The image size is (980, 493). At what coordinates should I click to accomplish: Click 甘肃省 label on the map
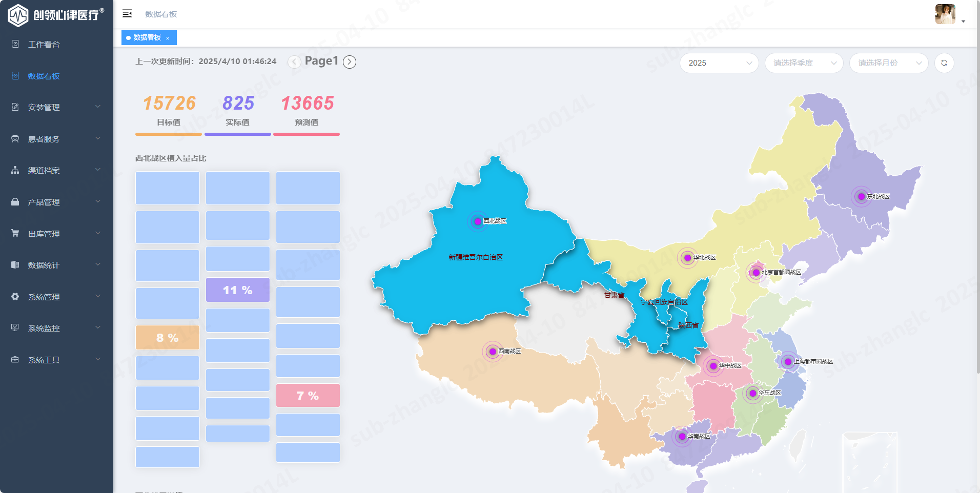pos(614,295)
